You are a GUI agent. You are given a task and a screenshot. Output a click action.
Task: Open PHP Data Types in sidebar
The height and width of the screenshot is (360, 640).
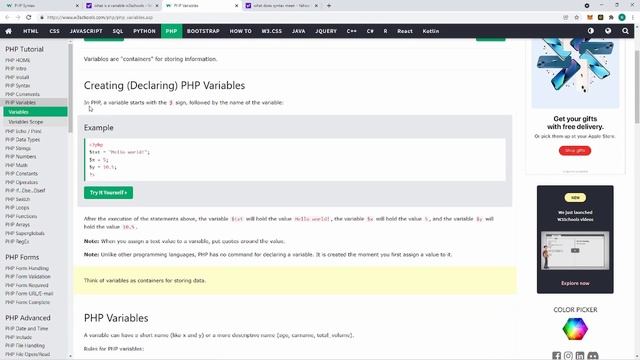pyautogui.click(x=22, y=140)
